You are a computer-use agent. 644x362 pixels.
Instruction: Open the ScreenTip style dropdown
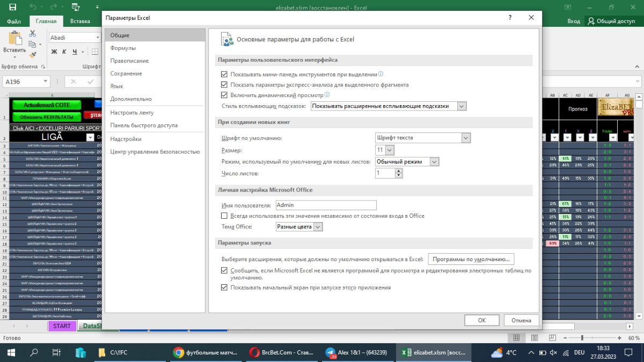click(x=388, y=106)
